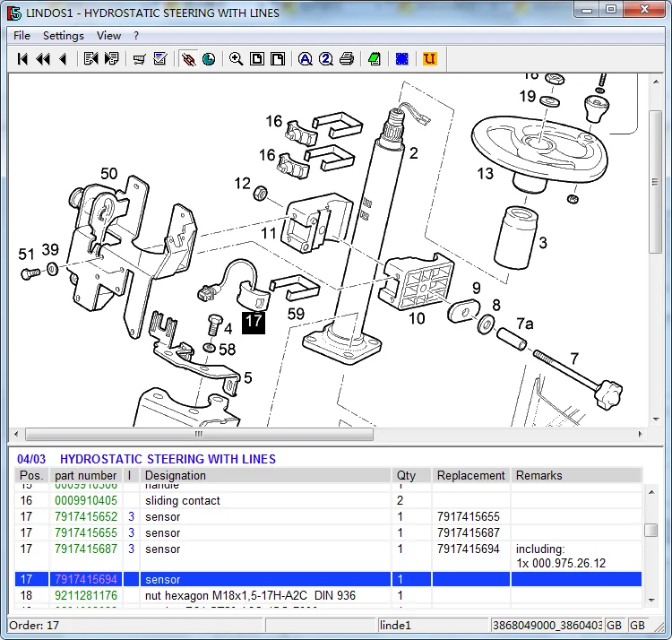Click callout number 11 in diagram
Viewport: 672px width, 640px height.
(269, 234)
